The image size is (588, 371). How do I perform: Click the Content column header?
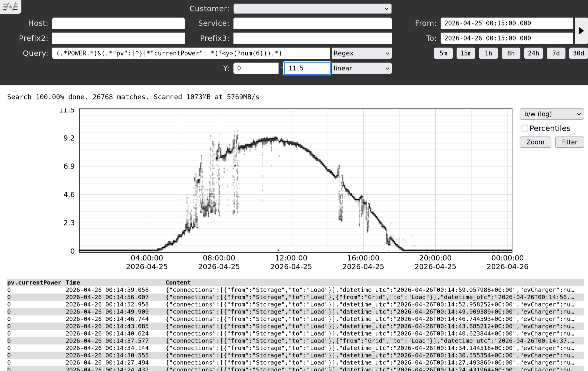click(x=178, y=282)
